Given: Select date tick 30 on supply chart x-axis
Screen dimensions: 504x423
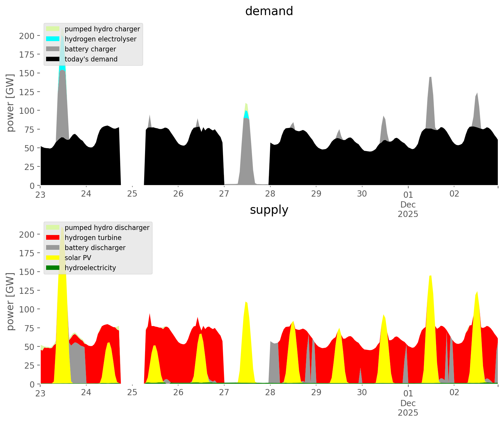Looking at the screenshot, I should coord(362,393).
